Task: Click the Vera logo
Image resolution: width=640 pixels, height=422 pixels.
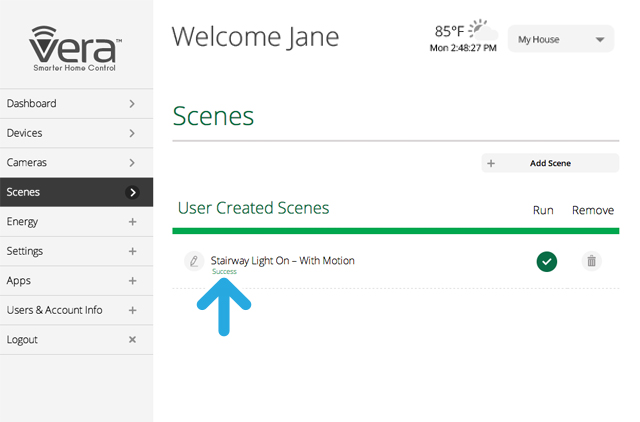Action: 76,47
